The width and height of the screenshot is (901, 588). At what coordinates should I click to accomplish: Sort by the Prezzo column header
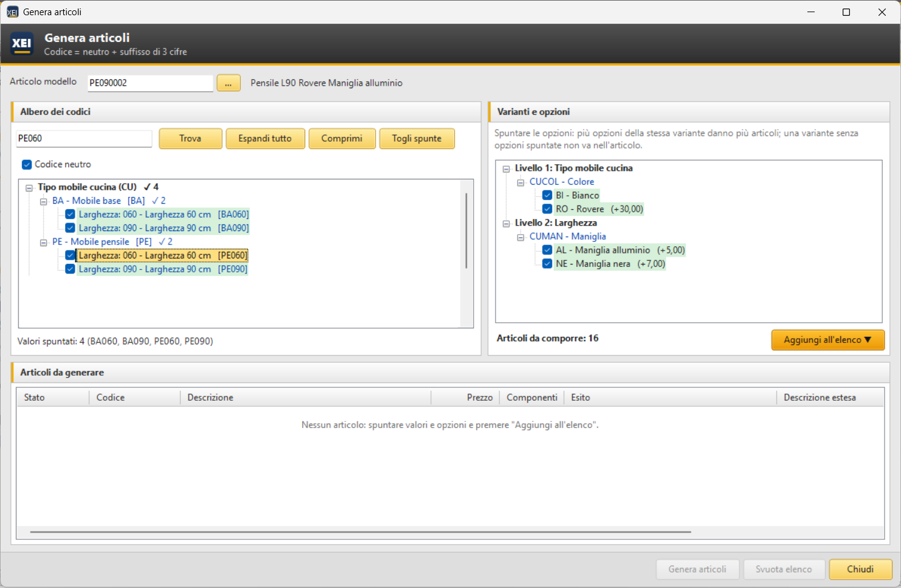(x=465, y=398)
